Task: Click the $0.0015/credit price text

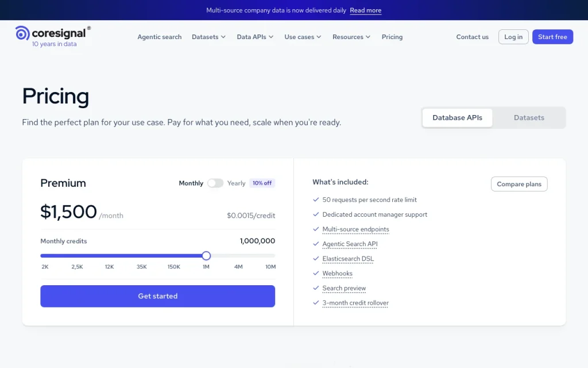Action: coord(251,216)
